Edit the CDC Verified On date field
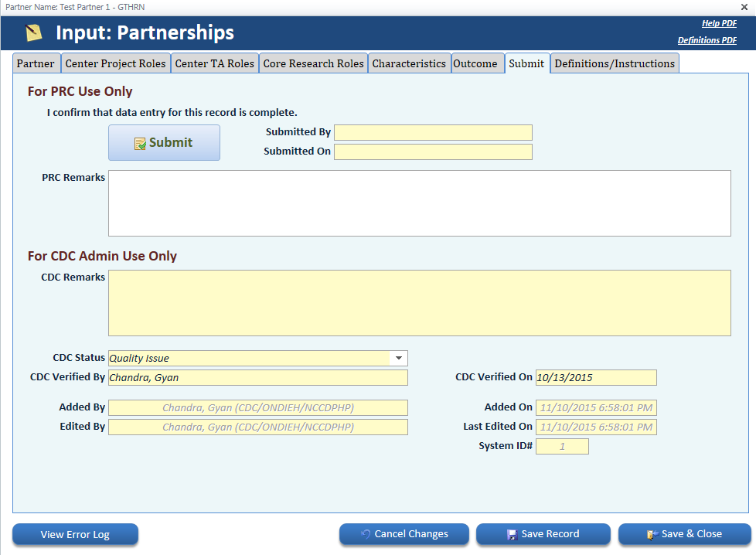Screen dimensions: 756x555 click(595, 377)
